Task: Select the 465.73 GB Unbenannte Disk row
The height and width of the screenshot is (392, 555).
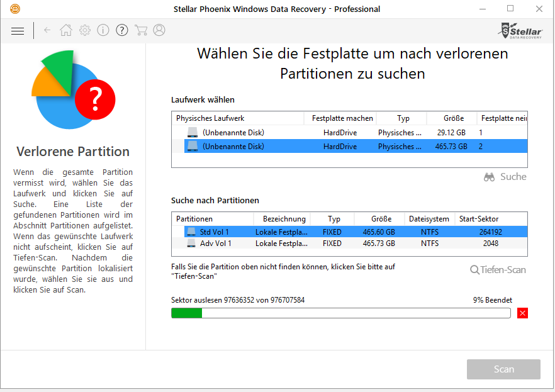Action: 356,146
